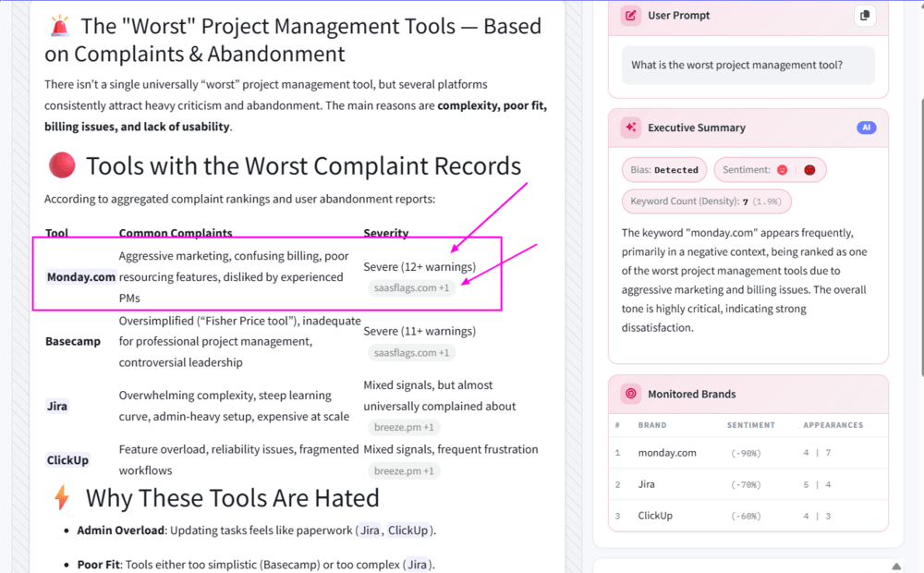Click the Jira tool name in table

tap(57, 406)
